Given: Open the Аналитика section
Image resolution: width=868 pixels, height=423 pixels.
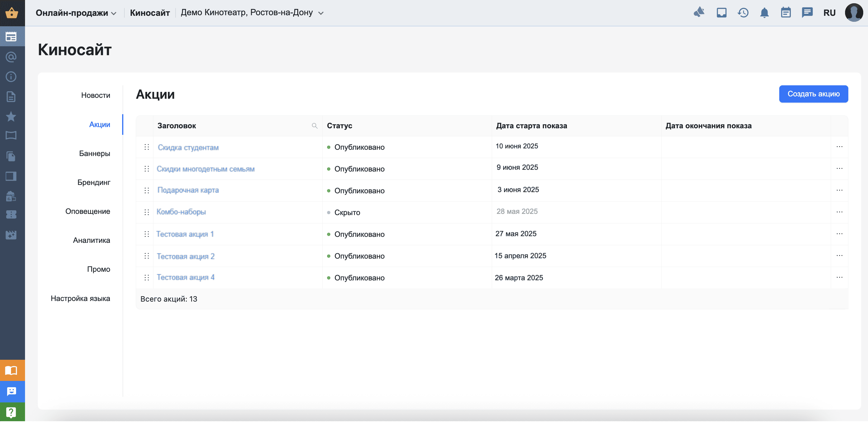Looking at the screenshot, I should pyautogui.click(x=91, y=240).
